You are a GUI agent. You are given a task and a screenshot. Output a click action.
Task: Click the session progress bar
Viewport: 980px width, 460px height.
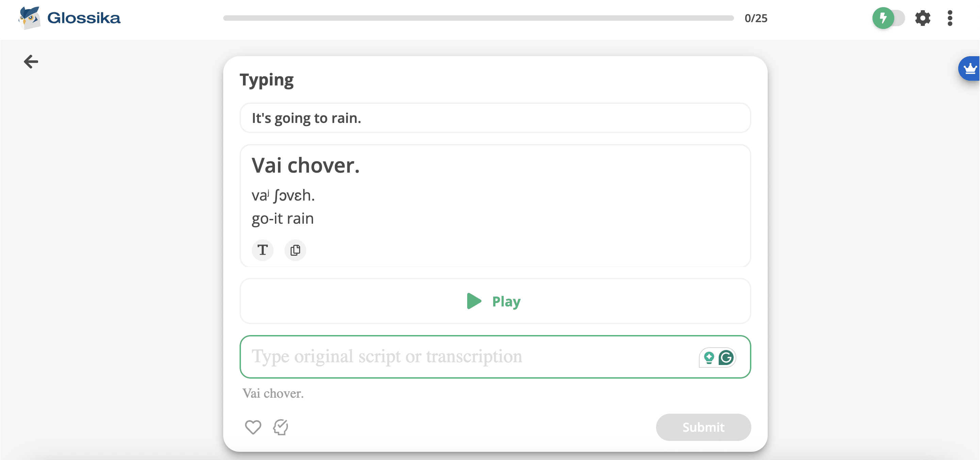pyautogui.click(x=478, y=18)
